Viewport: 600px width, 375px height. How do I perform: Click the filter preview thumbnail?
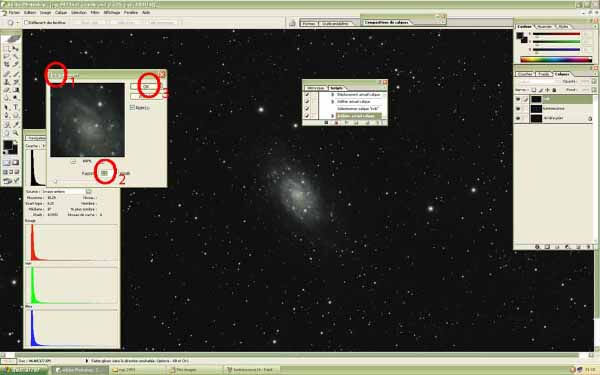coord(88,120)
